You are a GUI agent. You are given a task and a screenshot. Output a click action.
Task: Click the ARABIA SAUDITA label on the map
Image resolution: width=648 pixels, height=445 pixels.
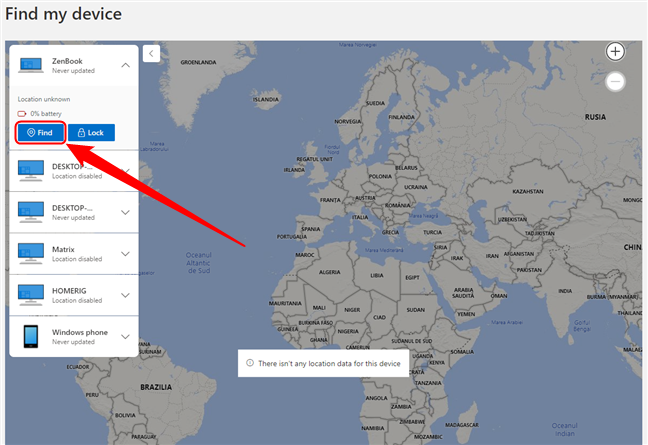click(x=463, y=293)
